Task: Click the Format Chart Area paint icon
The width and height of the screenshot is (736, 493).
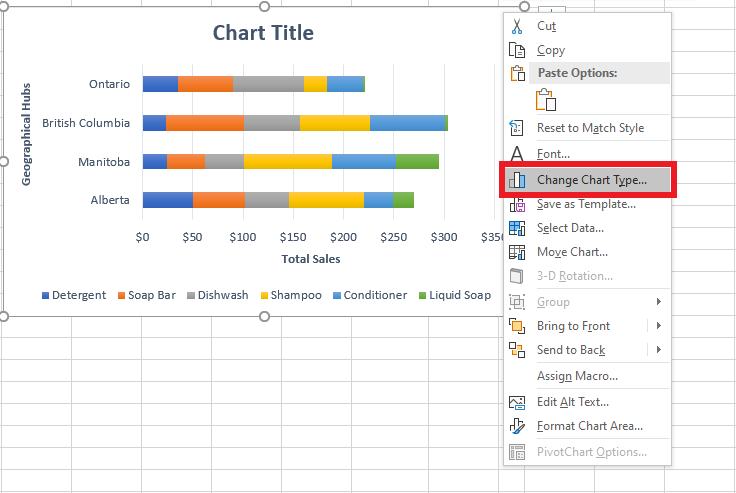Action: pyautogui.click(x=517, y=426)
